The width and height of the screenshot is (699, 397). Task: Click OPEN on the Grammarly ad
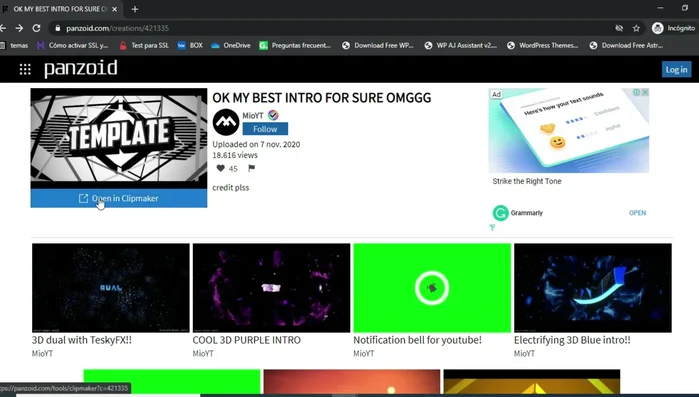pos(637,213)
